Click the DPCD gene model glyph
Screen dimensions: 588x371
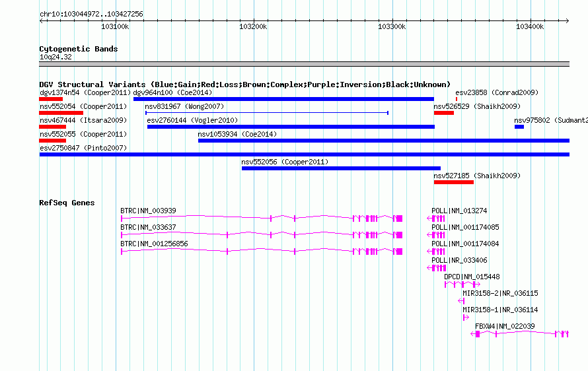coord(462,285)
